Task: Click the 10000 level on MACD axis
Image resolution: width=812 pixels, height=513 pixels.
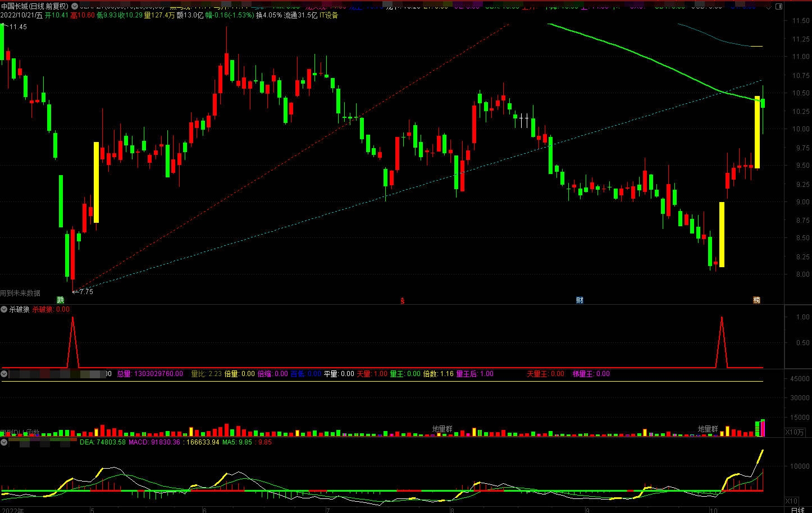Action: point(800,466)
